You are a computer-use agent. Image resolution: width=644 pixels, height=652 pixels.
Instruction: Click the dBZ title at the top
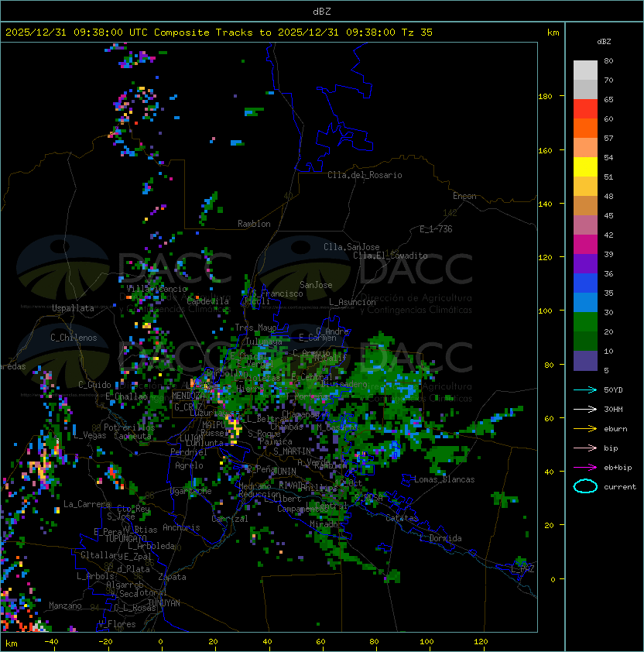(322, 11)
